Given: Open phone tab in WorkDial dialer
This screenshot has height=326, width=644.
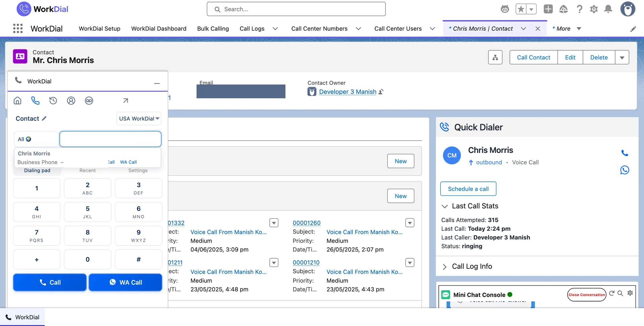Looking at the screenshot, I should tap(35, 101).
